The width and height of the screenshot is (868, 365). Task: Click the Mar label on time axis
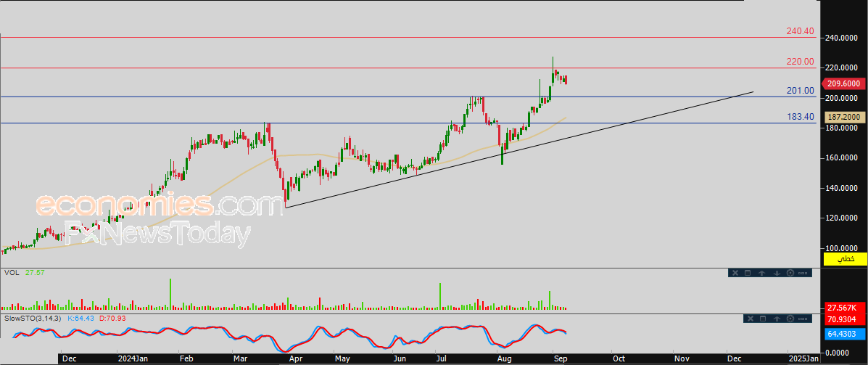tap(240, 359)
